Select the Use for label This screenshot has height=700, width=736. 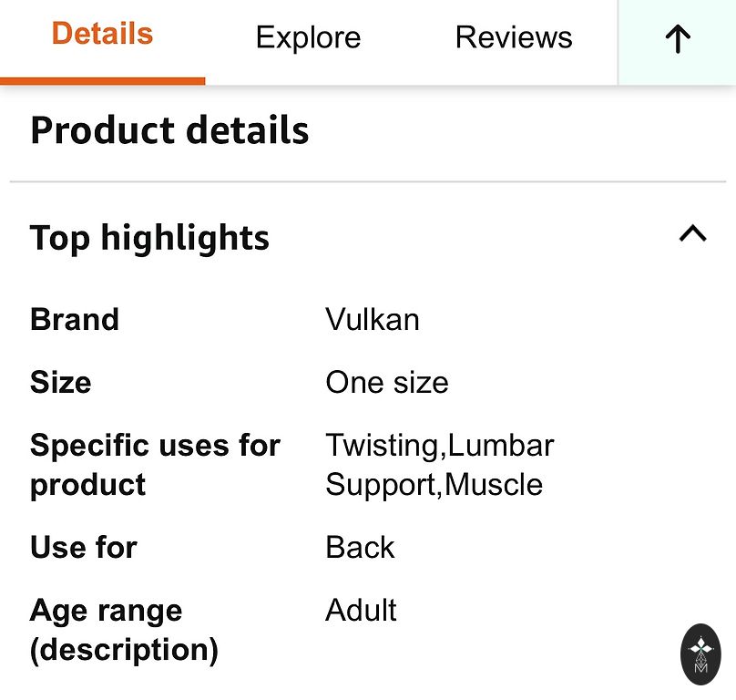[x=84, y=547]
